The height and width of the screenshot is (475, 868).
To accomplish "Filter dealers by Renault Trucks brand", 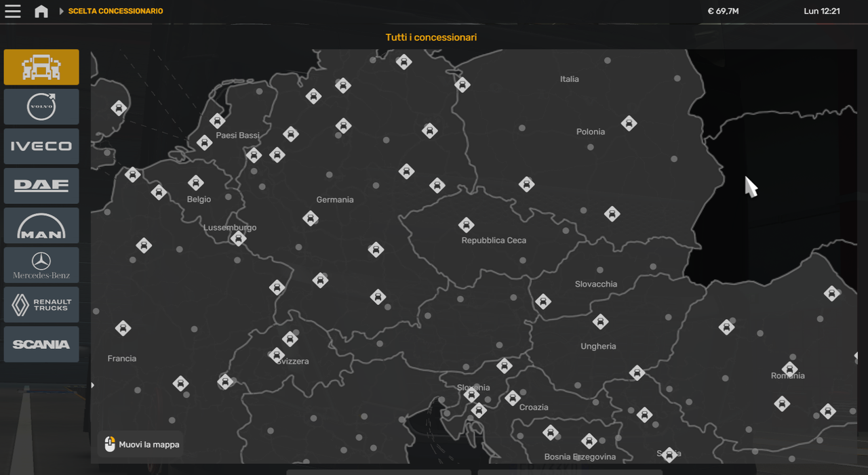I will tap(41, 305).
